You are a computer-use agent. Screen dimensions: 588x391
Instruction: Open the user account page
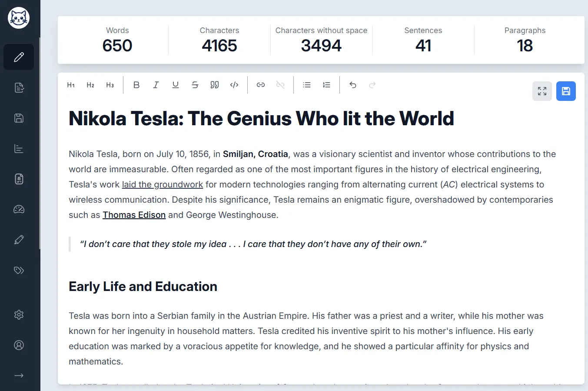(19, 345)
